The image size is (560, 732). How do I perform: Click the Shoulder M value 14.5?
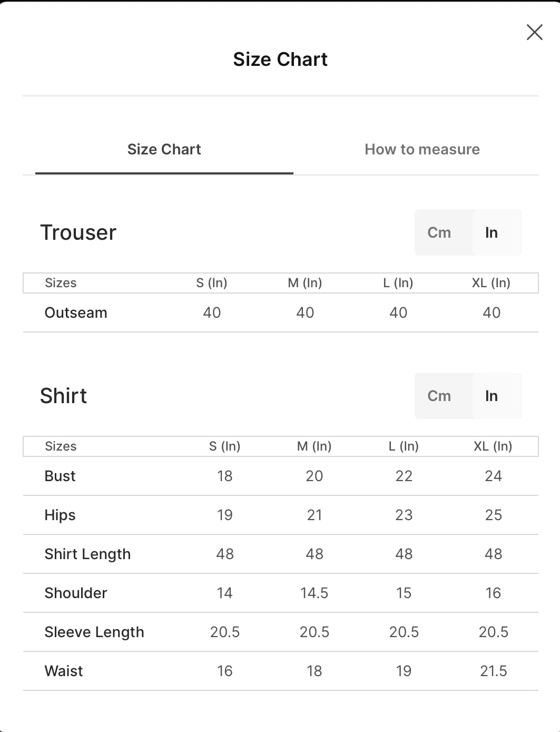coord(315,593)
